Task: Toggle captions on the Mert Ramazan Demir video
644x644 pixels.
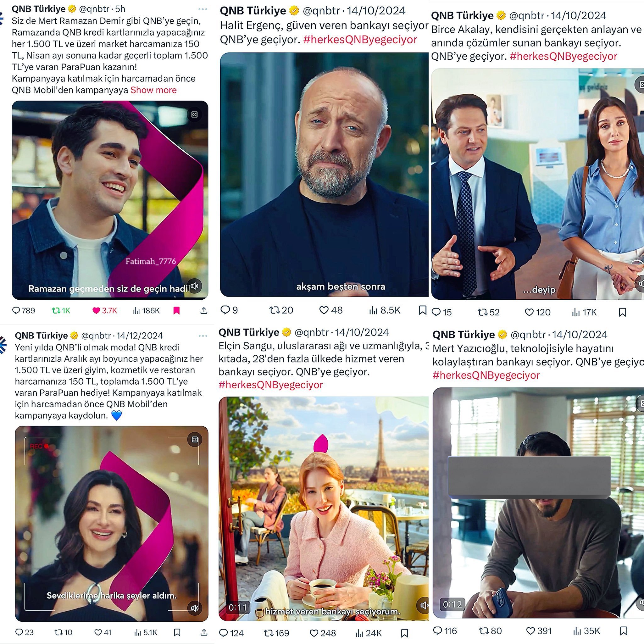Action: click(195, 114)
